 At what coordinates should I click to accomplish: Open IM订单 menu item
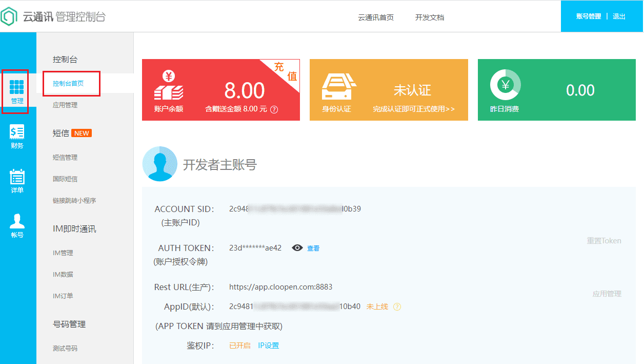tap(63, 296)
